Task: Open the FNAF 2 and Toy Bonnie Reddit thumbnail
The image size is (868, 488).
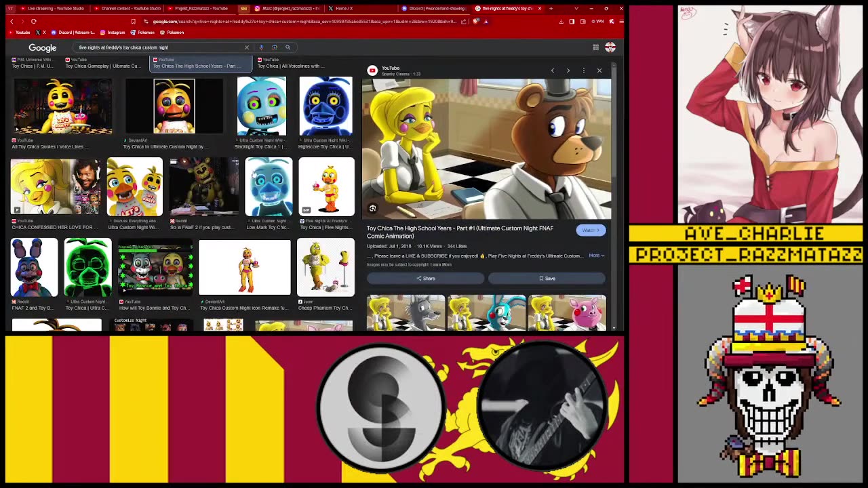Action: [34, 268]
